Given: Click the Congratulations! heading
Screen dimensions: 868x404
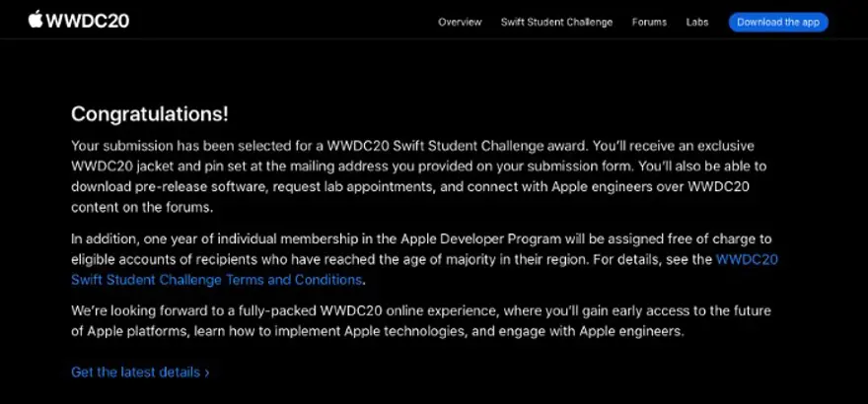Looking at the screenshot, I should tap(150, 113).
